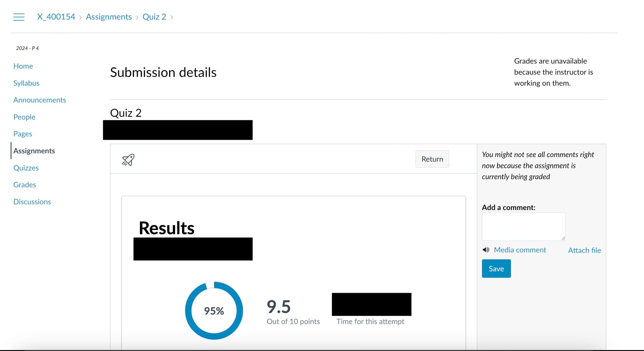
Task: Click the rocket icon in quiz header
Action: [x=128, y=160]
